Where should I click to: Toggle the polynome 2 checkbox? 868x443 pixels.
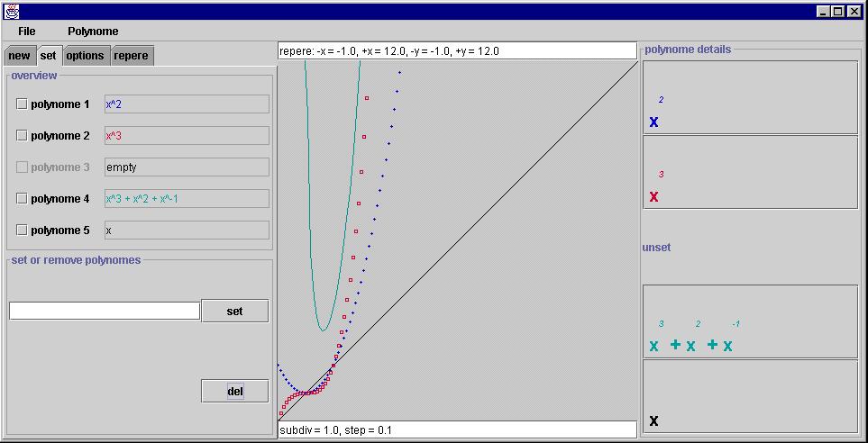tap(23, 136)
